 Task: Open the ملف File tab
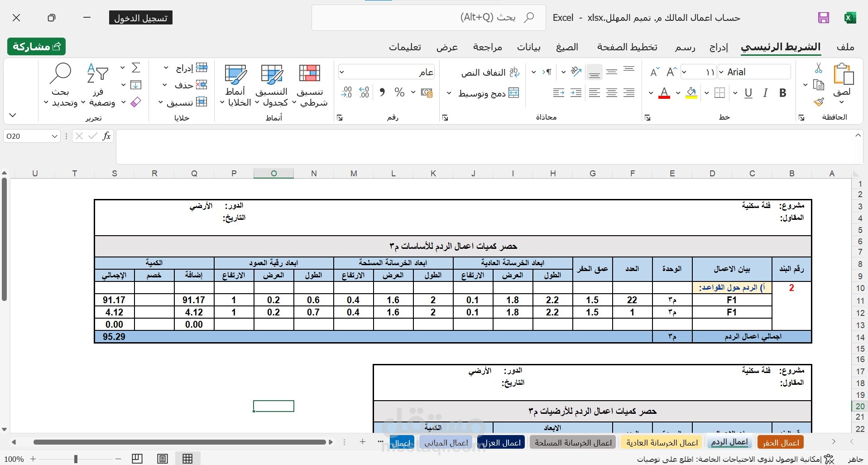click(845, 47)
